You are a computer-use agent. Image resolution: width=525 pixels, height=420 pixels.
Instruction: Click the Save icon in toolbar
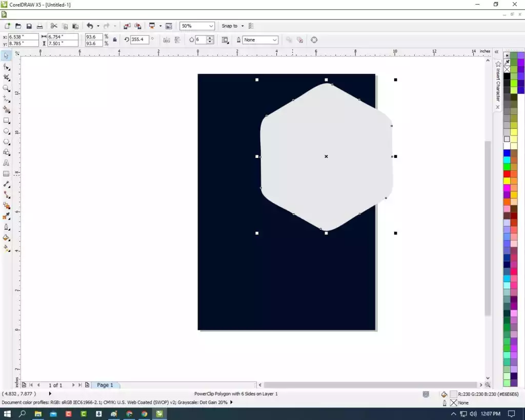[29, 26]
